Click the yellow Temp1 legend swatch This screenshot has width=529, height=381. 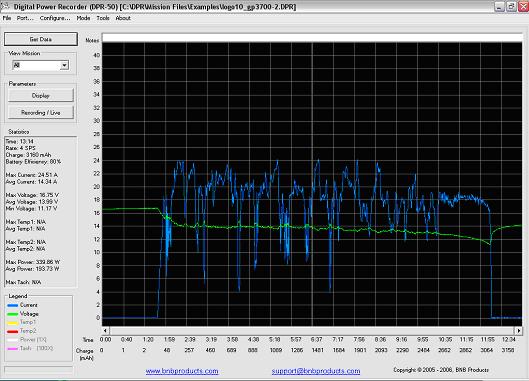point(12,323)
